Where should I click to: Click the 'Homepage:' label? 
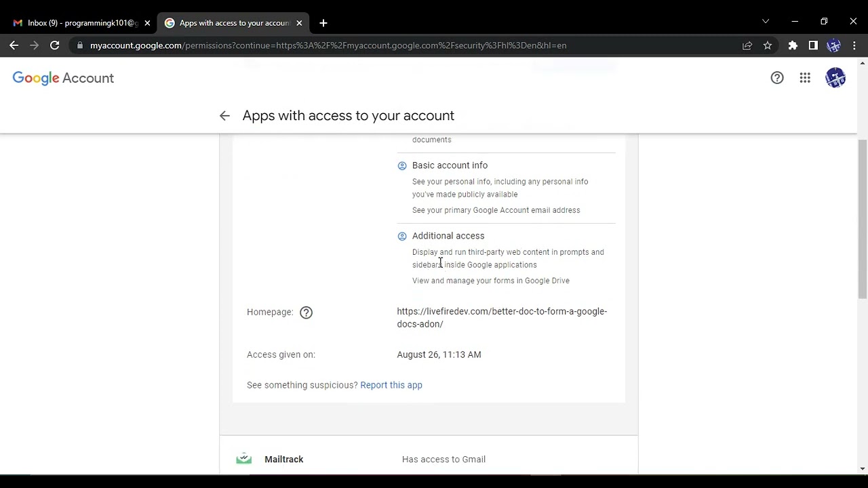coord(270,312)
